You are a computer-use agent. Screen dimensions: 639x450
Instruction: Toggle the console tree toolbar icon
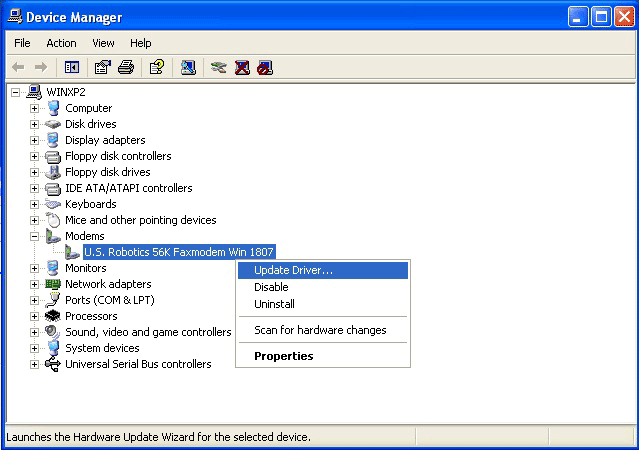click(x=72, y=67)
